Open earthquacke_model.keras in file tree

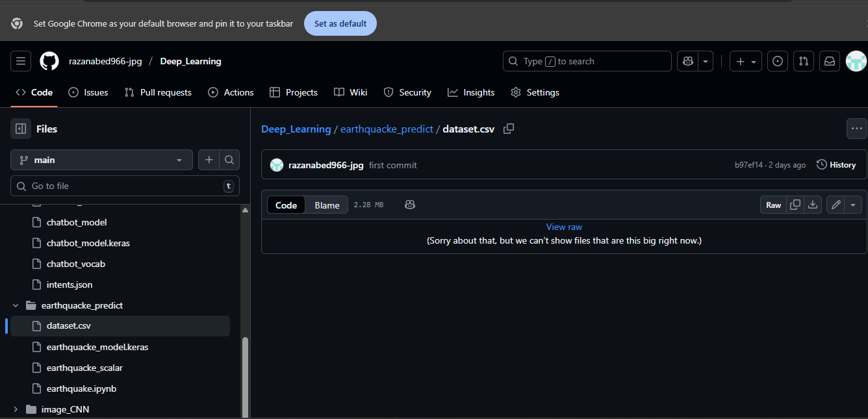click(x=97, y=347)
